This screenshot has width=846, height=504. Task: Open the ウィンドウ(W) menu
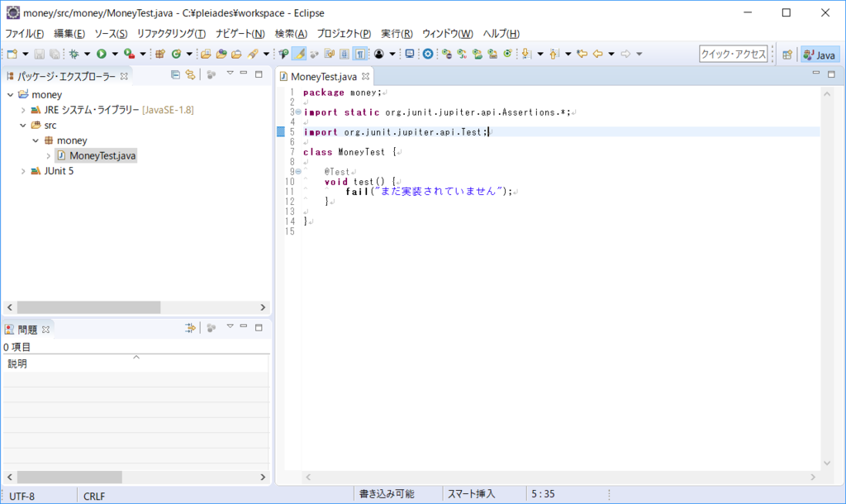447,33
